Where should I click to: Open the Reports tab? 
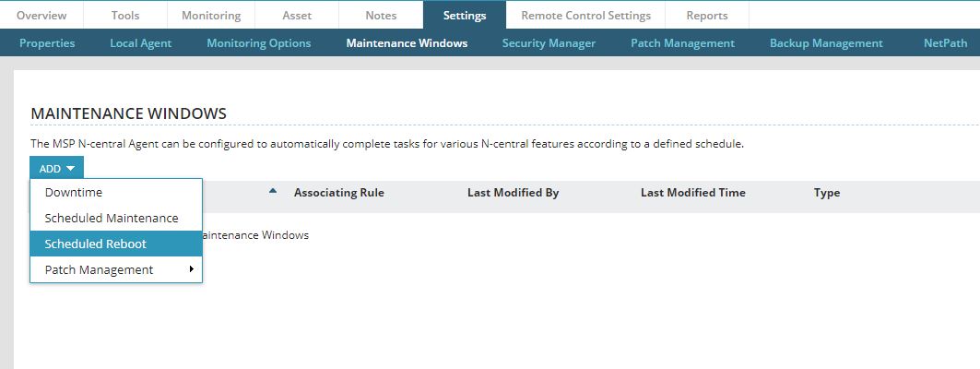click(707, 16)
